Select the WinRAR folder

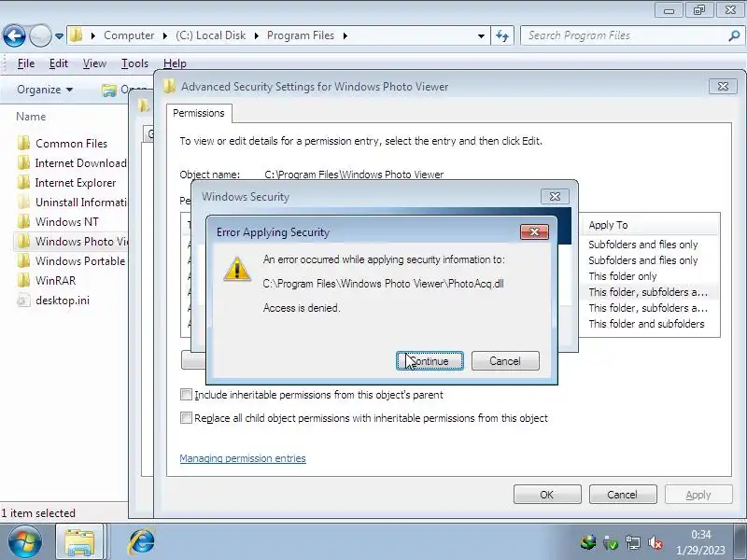[x=47, y=281]
